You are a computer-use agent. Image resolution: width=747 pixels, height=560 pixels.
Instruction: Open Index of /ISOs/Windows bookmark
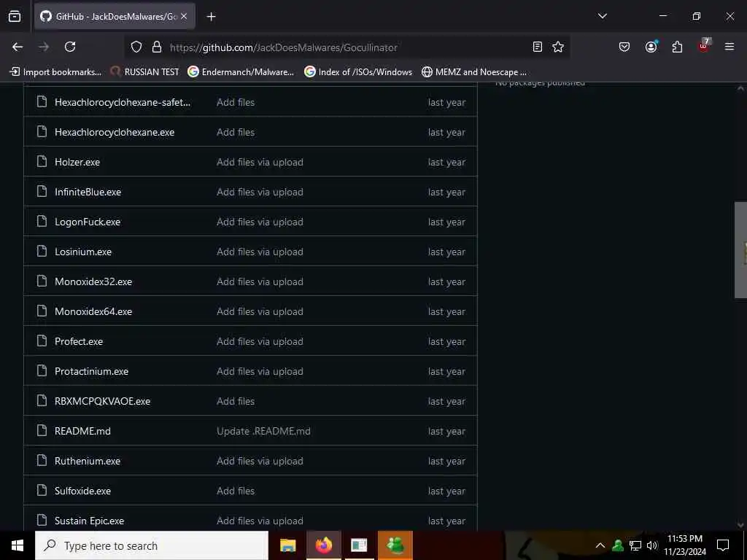(x=358, y=72)
